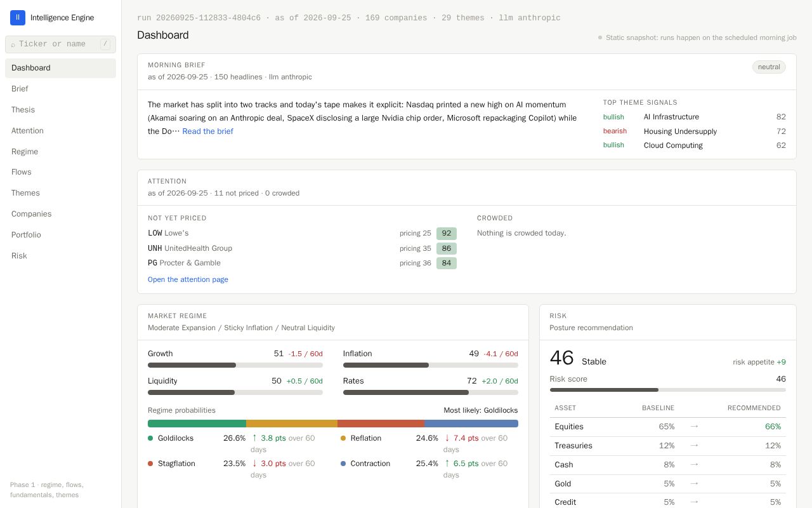This screenshot has width=812, height=508.
Task: Click the 86 score badge for UnitedHealth
Action: coord(447,248)
